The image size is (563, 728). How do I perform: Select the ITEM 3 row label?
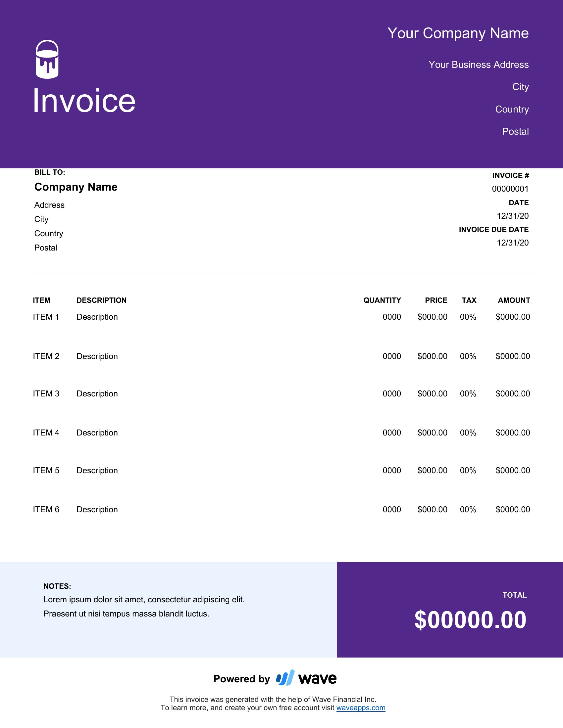click(46, 394)
